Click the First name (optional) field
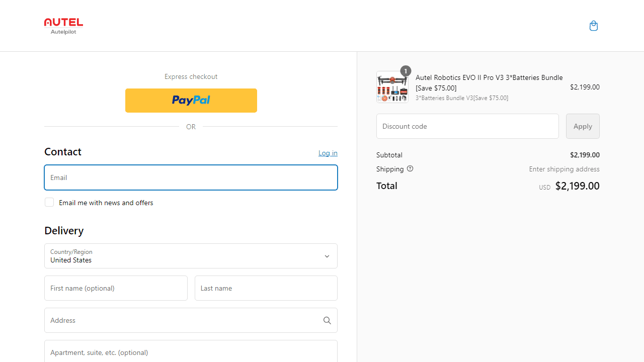 pos(116,288)
